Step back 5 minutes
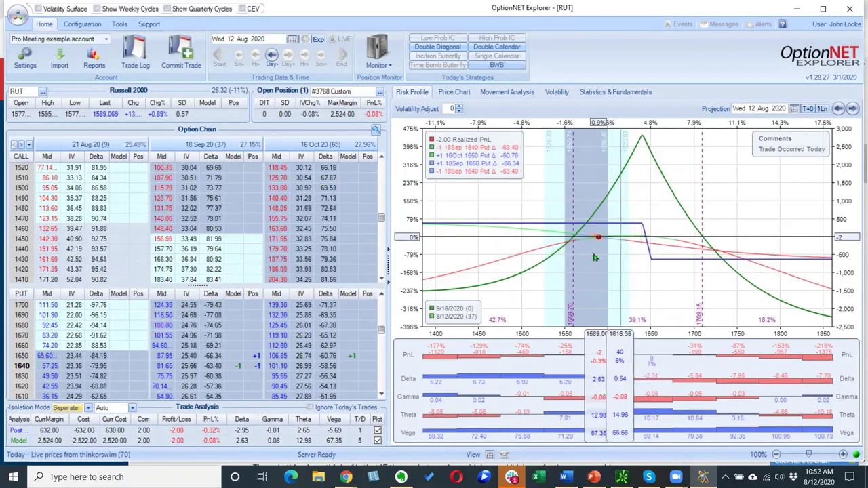This screenshot has width=868, height=488. point(238,58)
